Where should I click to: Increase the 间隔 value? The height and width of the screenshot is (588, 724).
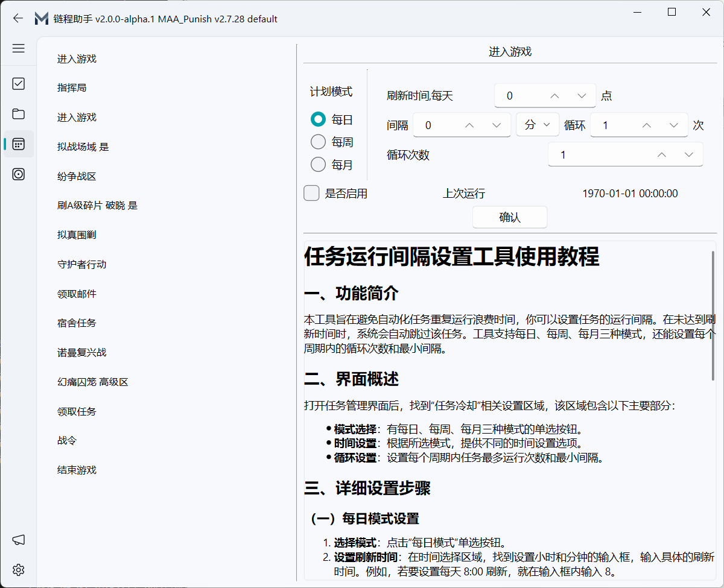tap(470, 125)
